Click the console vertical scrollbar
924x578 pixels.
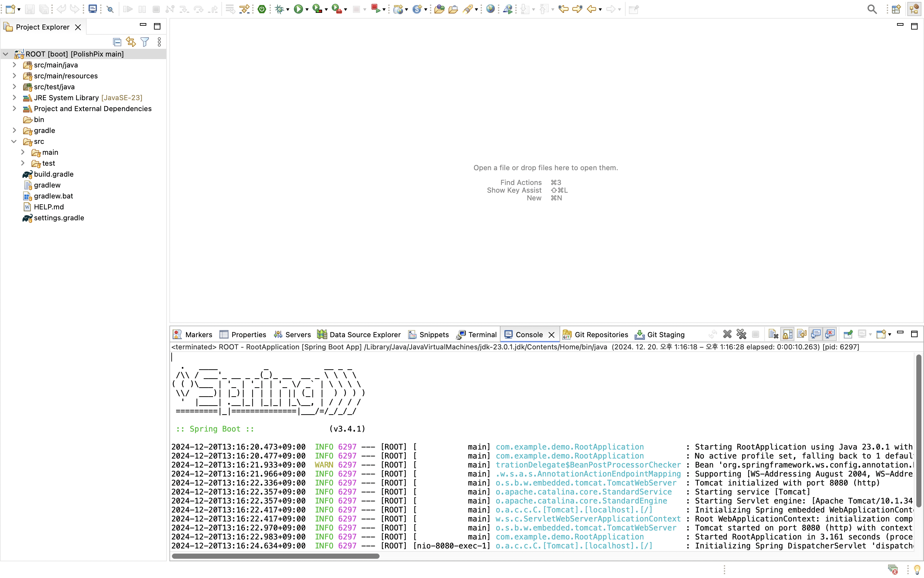918,430
